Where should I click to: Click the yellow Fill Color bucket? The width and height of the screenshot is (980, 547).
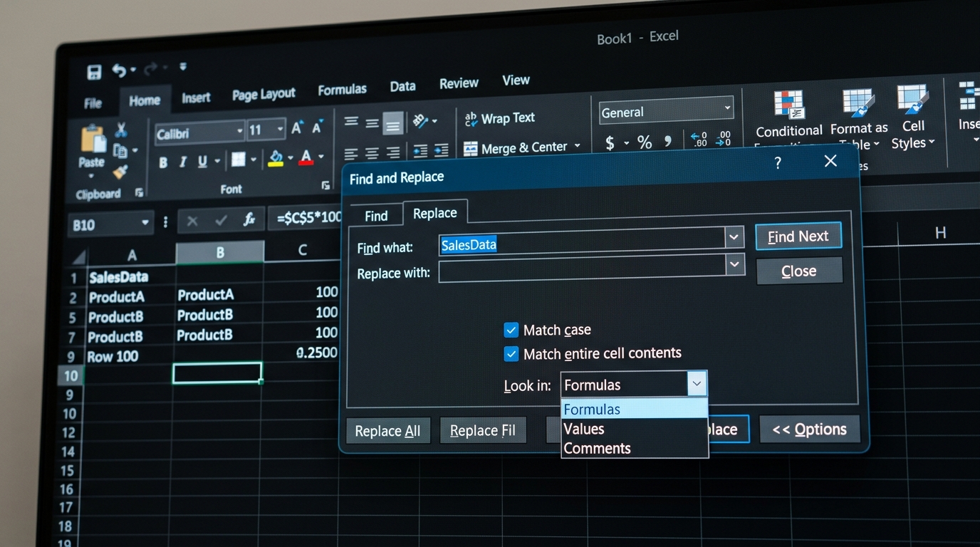pyautogui.click(x=276, y=158)
